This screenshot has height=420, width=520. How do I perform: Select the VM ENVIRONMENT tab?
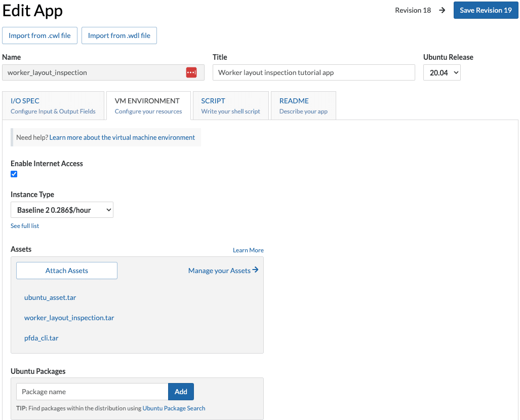[x=148, y=105]
